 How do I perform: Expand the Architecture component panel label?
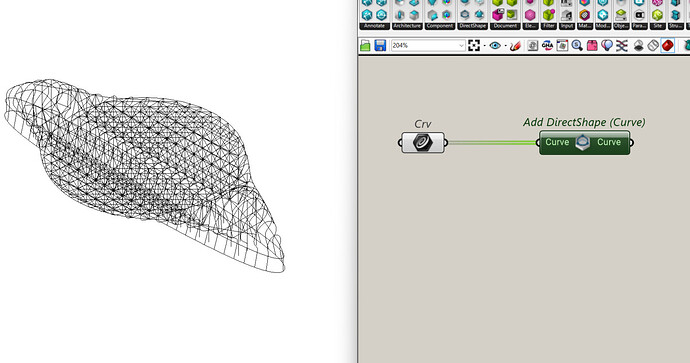click(407, 26)
